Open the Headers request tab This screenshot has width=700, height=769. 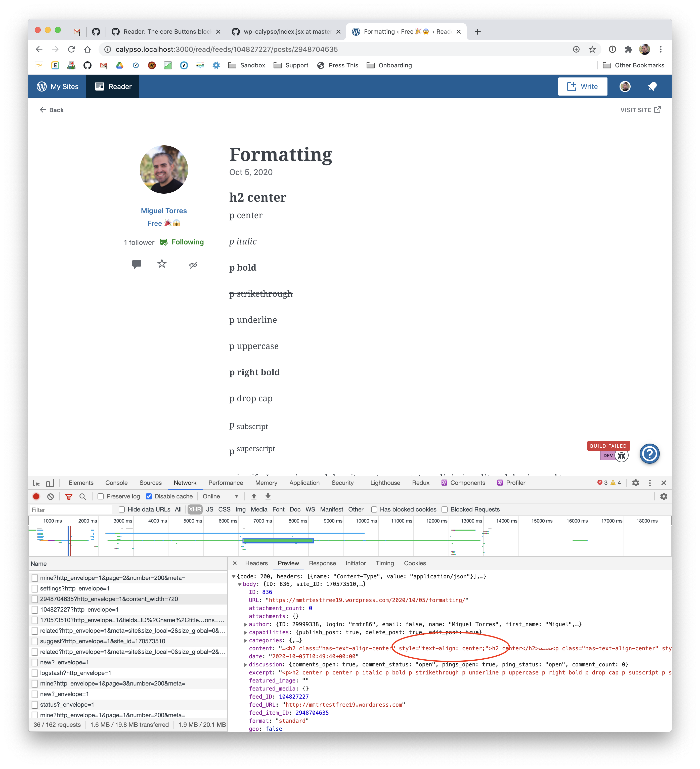256,563
